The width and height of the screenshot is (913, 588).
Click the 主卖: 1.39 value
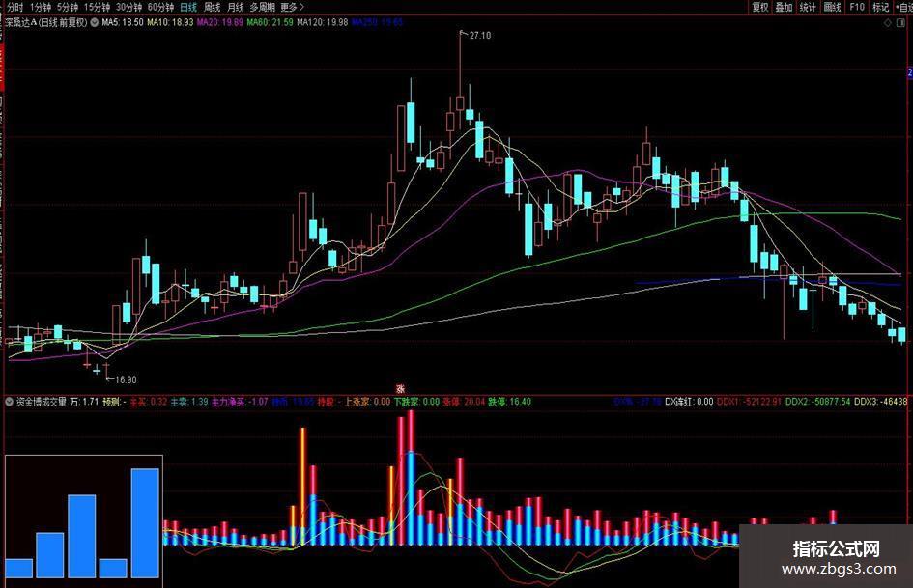[189, 402]
